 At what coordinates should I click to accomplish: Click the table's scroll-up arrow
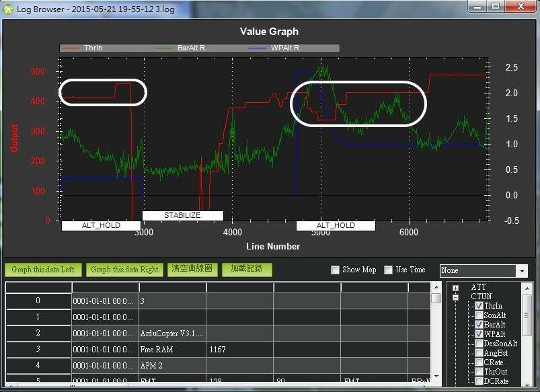(x=436, y=287)
